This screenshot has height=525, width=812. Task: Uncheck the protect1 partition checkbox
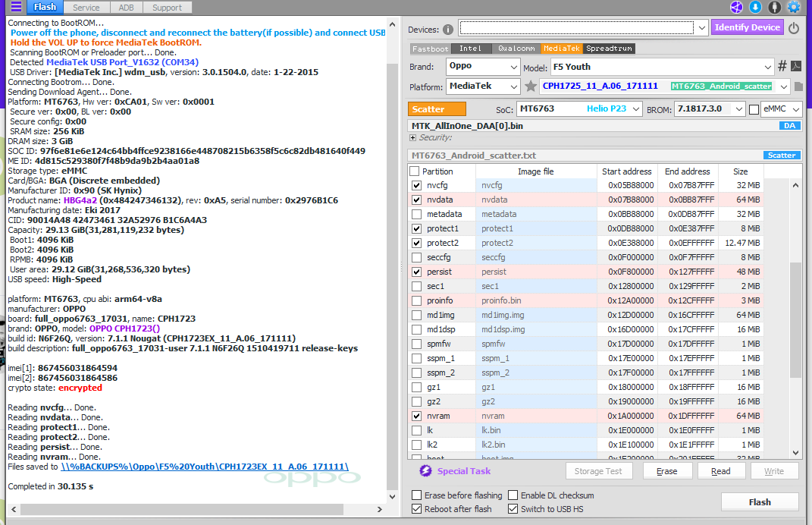(416, 228)
